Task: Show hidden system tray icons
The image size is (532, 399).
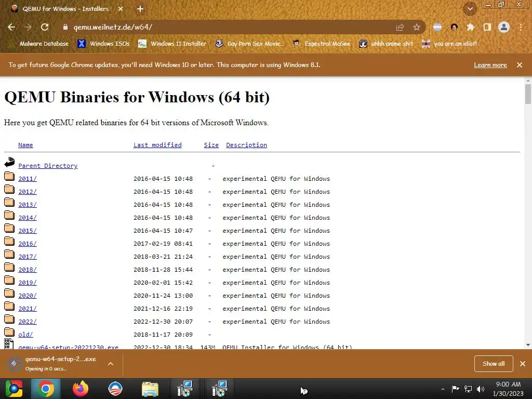Action: (443, 389)
